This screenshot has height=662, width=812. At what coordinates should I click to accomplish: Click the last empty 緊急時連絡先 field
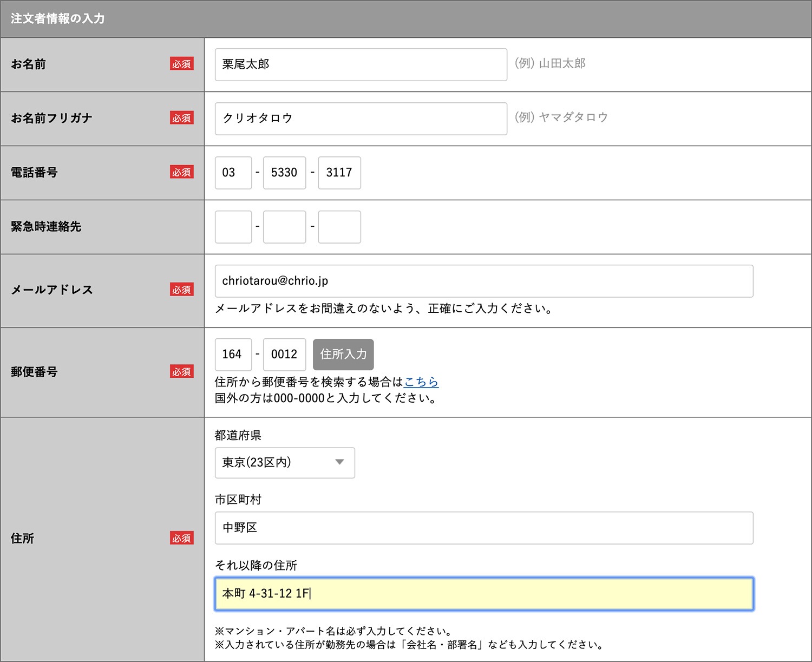(x=339, y=227)
